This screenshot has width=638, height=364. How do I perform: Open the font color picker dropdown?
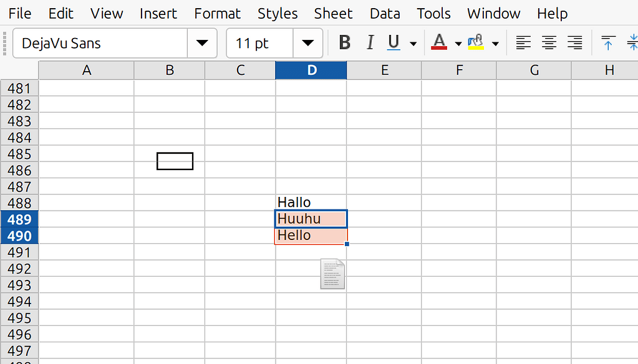457,42
